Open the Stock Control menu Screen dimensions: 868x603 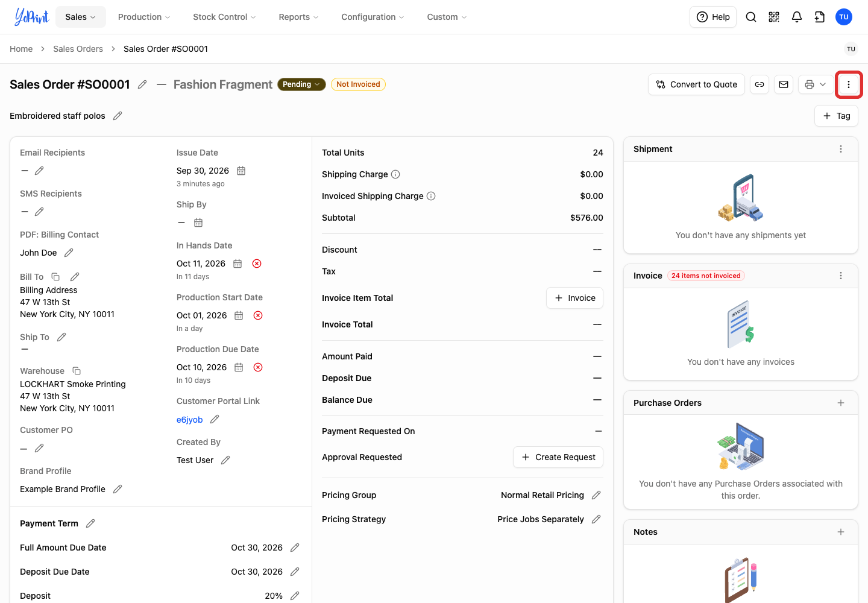click(224, 17)
